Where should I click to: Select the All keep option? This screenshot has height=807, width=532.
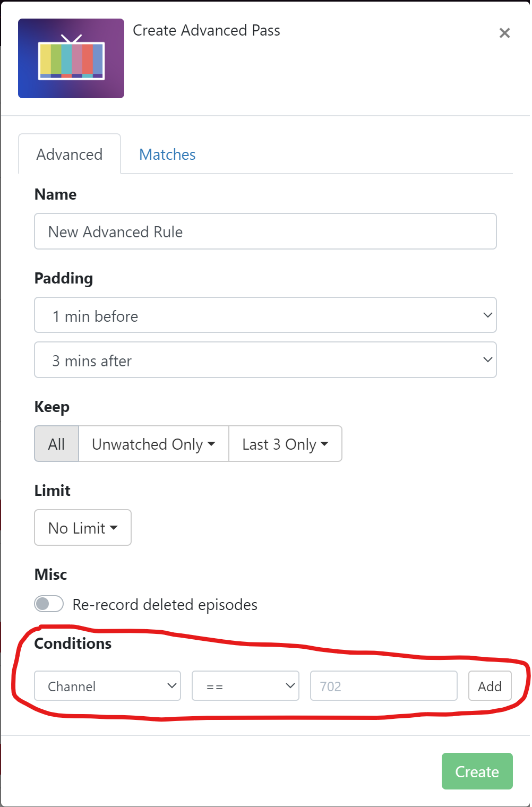tap(56, 444)
